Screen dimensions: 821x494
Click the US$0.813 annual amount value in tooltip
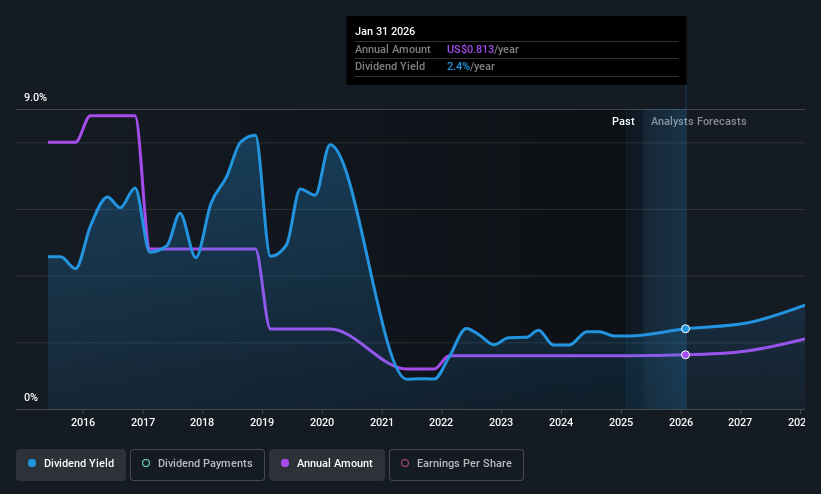(x=470, y=49)
